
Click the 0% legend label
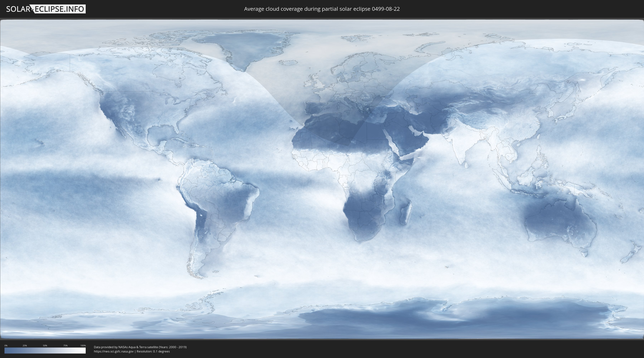coord(6,345)
